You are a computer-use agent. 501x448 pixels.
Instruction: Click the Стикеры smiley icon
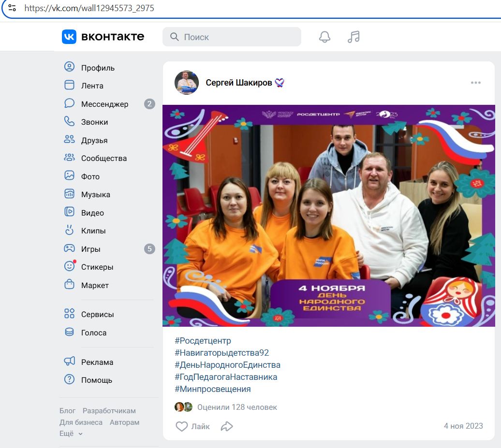[70, 266]
